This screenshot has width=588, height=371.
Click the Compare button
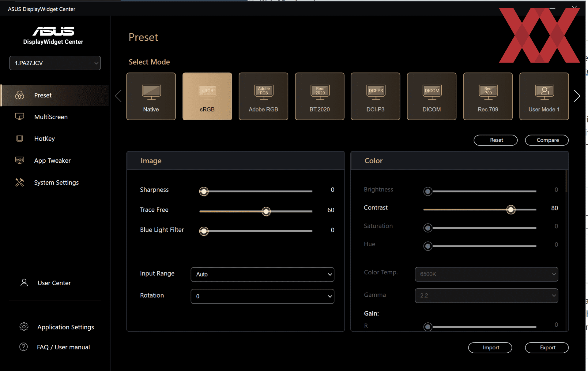[x=547, y=140]
